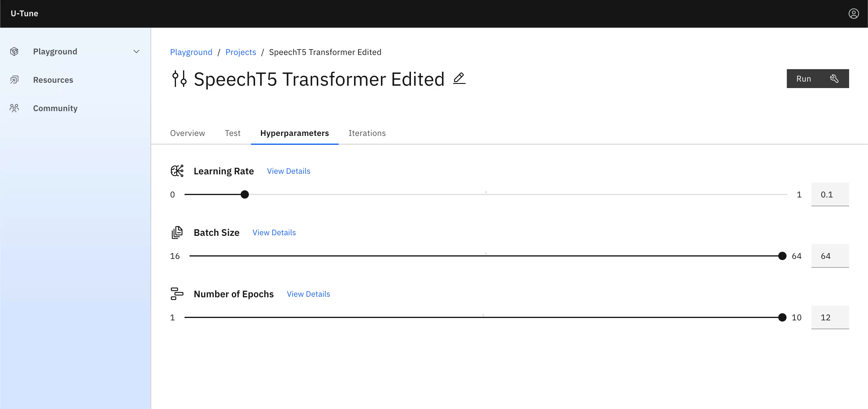Viewport: 868px width, 409px height.
Task: Focus the Number of Epochs value field
Action: pos(830,317)
